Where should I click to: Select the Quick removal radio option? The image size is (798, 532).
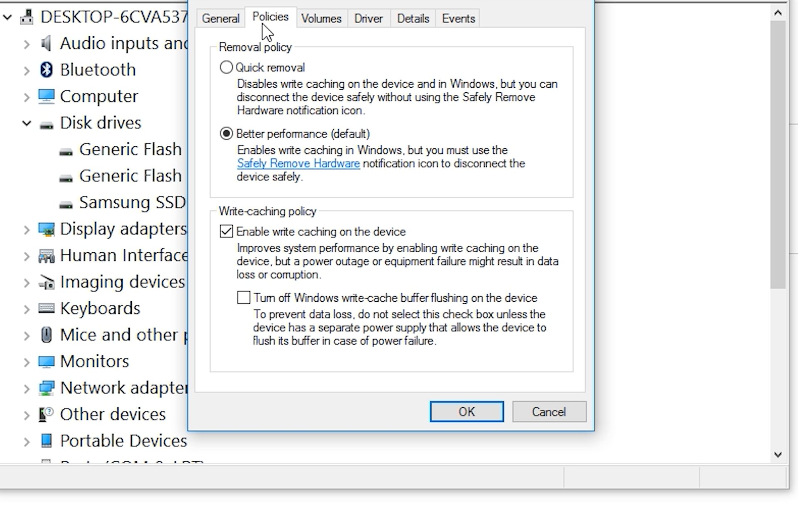point(226,67)
